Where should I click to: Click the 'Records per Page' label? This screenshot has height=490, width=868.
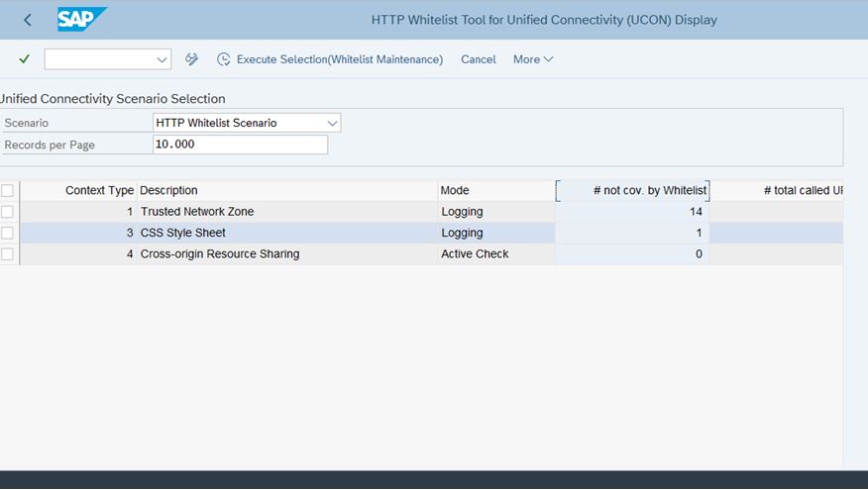pos(50,145)
